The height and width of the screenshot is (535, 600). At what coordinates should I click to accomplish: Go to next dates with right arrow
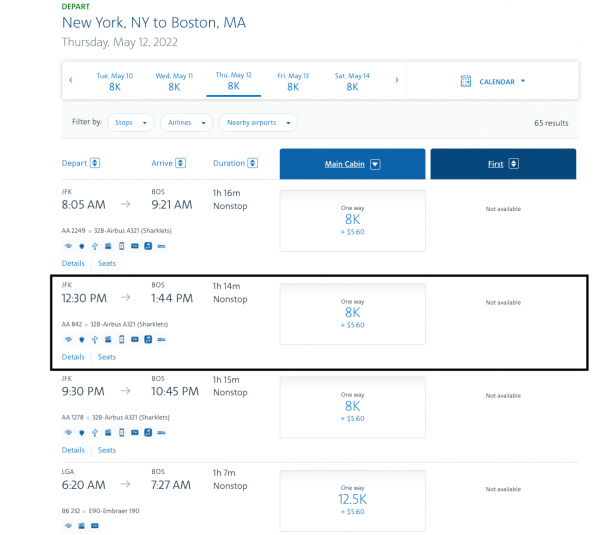coord(397,80)
